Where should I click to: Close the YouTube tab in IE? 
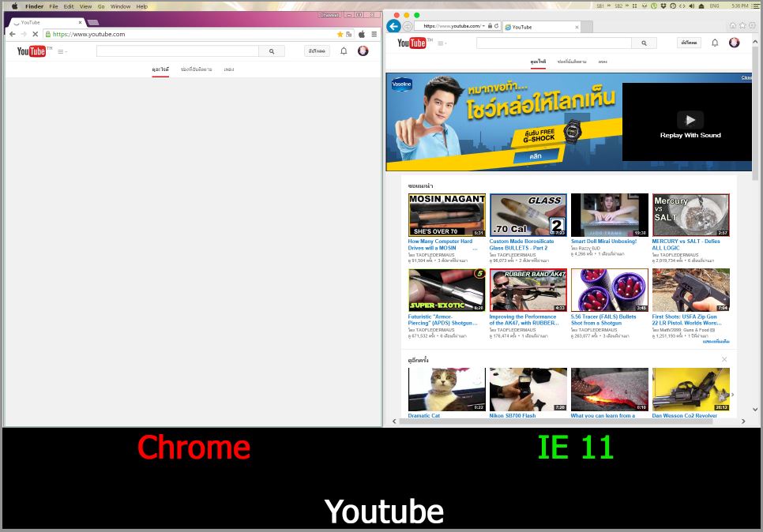[577, 28]
